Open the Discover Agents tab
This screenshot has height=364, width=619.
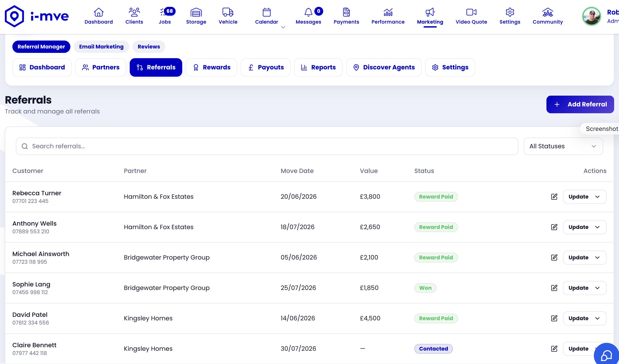384,67
